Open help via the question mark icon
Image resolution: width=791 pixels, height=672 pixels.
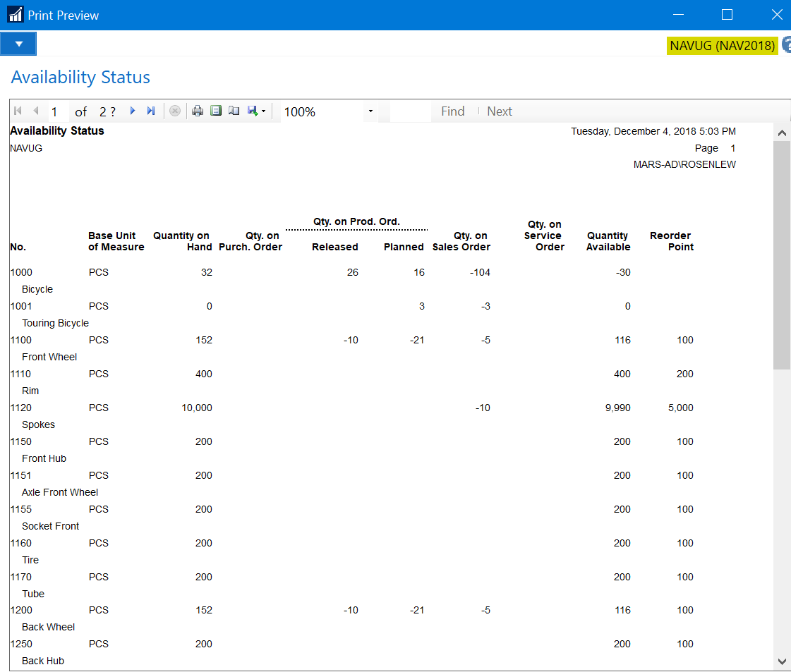pyautogui.click(x=786, y=45)
